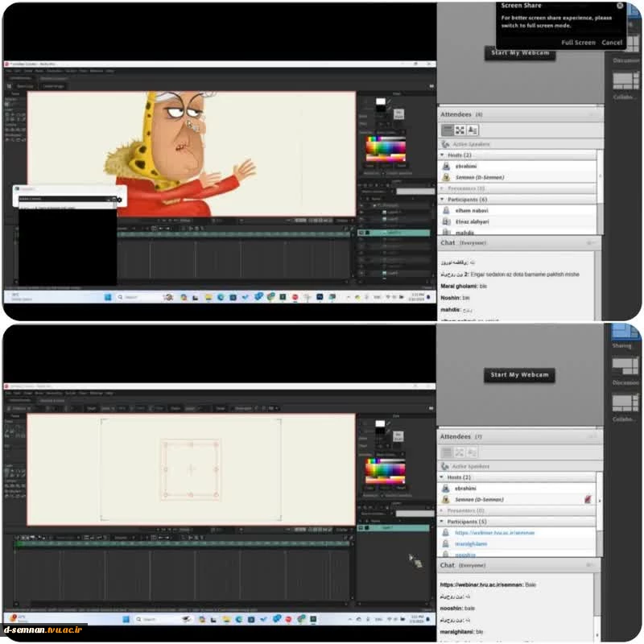Open Windows Start in lower screenshot taskbar
This screenshot has height=644, width=644.
tap(126, 619)
